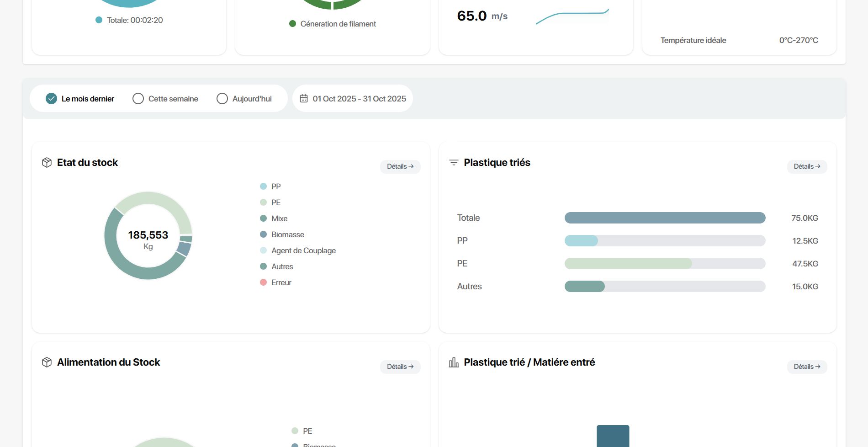Screen dimensions: 868x447
Task: Click the calendar icon in date range
Action: click(304, 98)
